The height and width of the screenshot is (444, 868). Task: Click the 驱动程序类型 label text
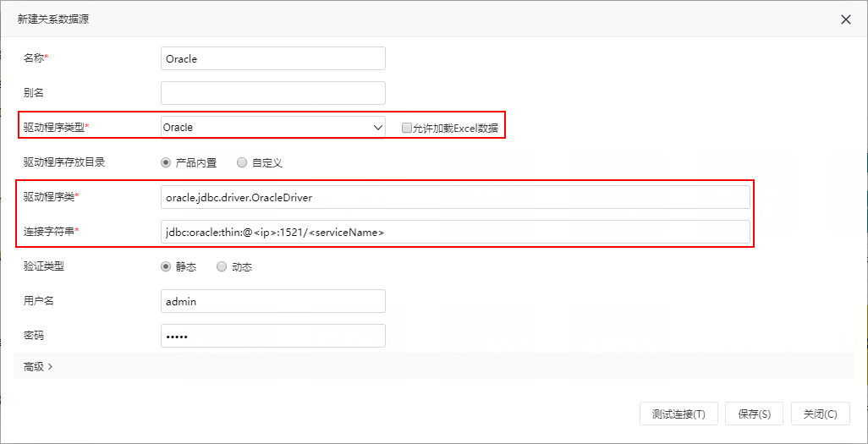pos(53,128)
